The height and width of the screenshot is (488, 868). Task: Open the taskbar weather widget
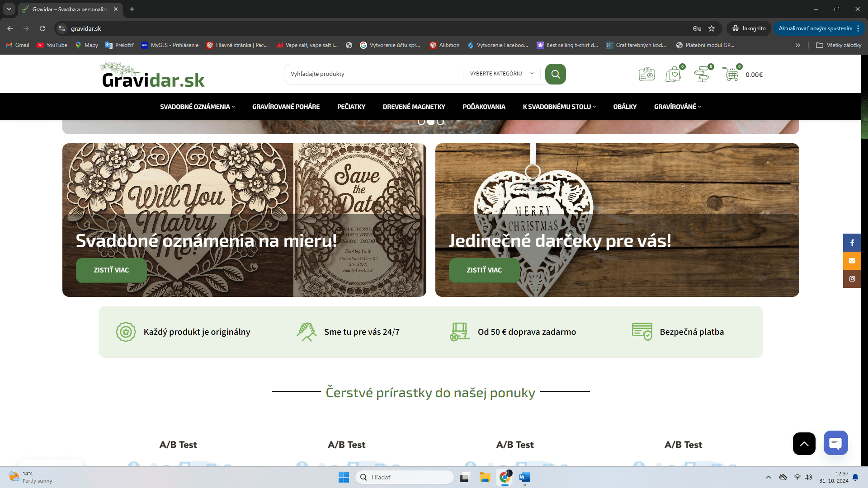point(31,477)
